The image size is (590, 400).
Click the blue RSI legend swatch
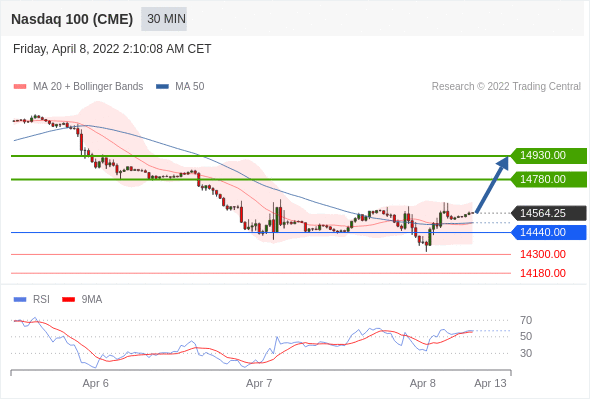tap(20, 300)
